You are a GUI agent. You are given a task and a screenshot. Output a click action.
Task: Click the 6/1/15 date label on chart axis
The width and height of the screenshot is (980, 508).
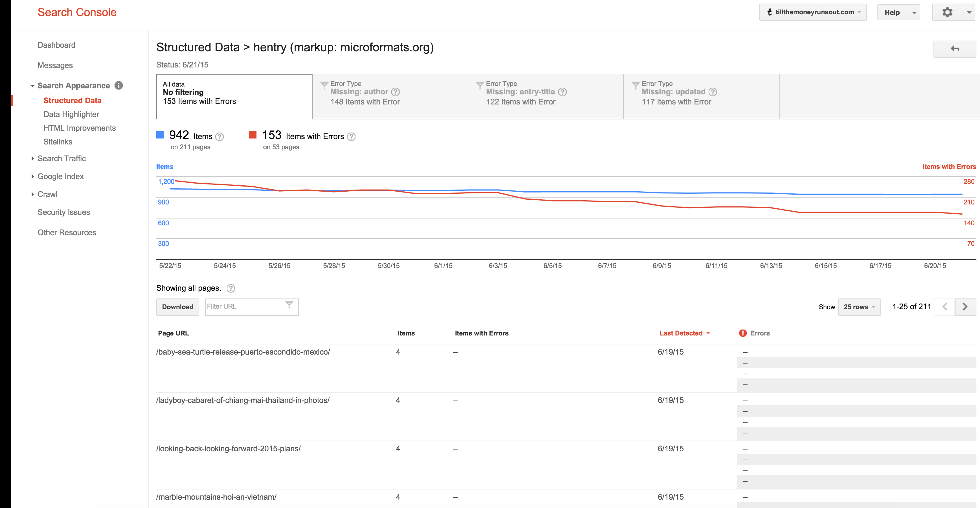click(443, 266)
